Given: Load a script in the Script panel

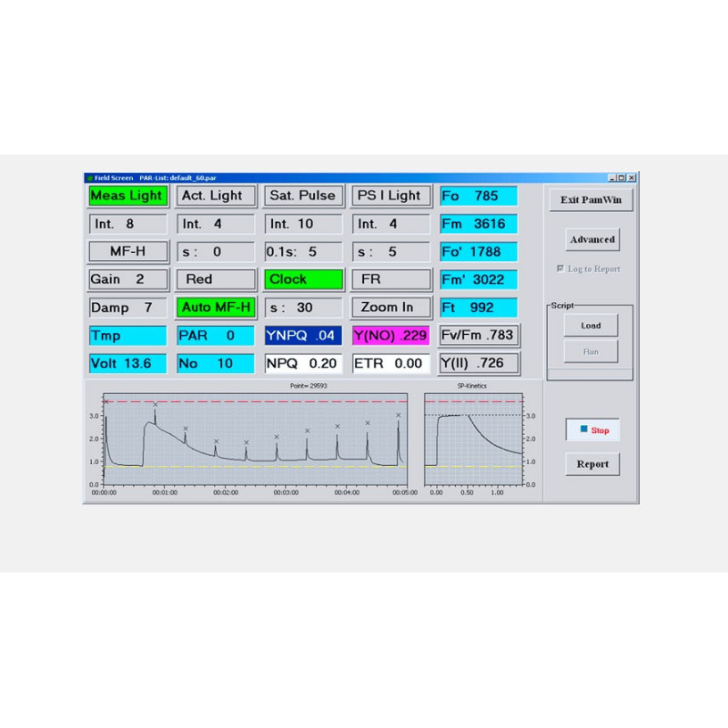Looking at the screenshot, I should [x=591, y=325].
